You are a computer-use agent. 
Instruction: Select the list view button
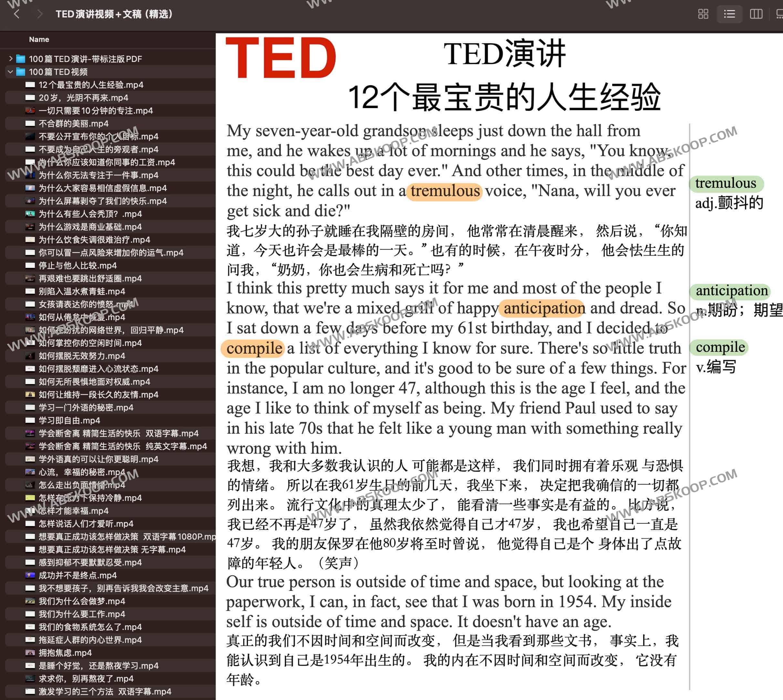tap(729, 14)
